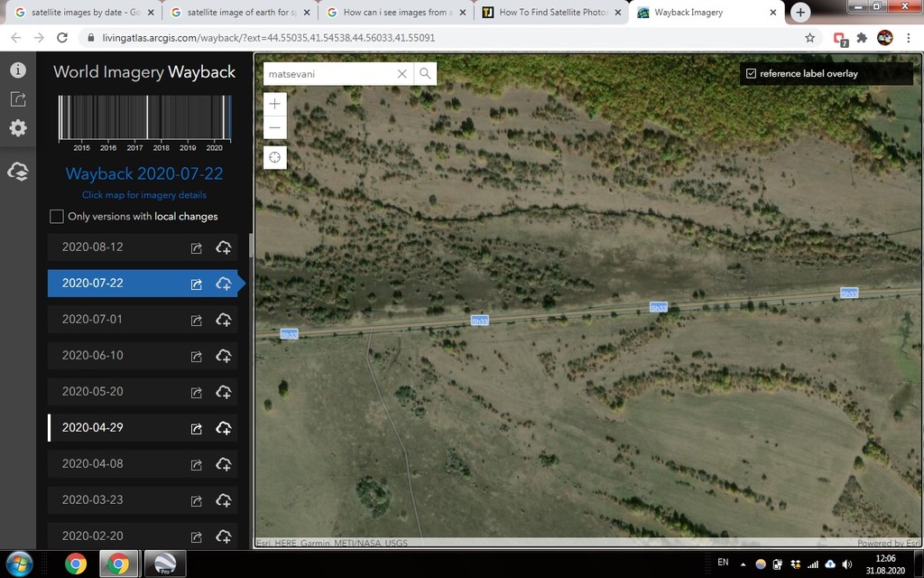Zoom in on the map
The width and height of the screenshot is (924, 578).
[x=274, y=104]
